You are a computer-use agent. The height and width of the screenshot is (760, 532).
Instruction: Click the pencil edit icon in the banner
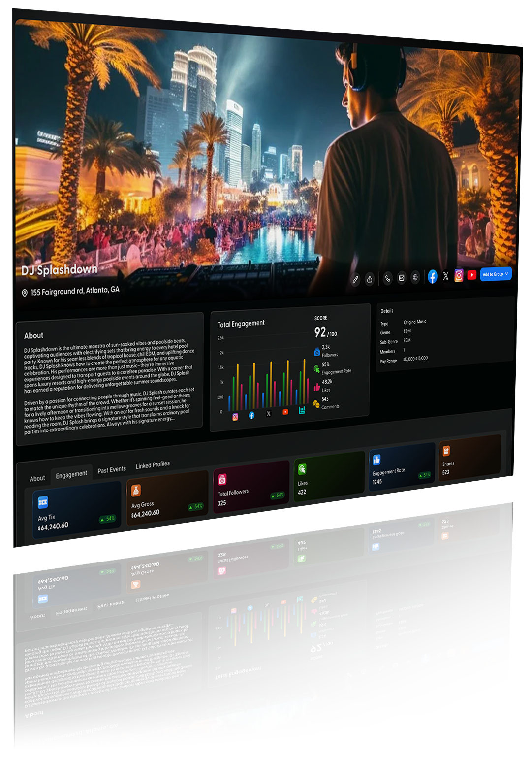tap(355, 280)
